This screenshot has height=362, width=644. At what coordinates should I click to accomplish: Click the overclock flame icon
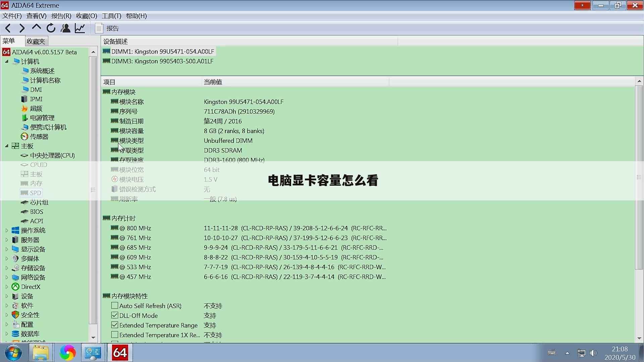[x=24, y=108]
